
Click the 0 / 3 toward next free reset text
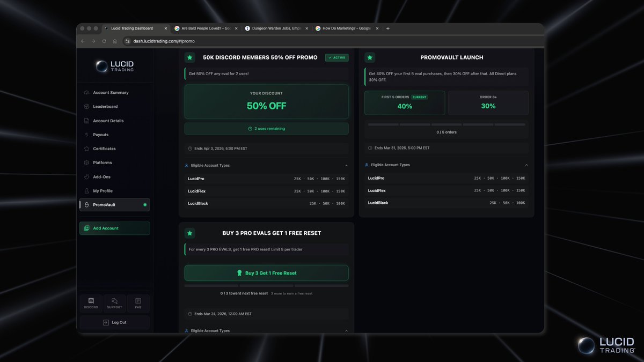point(244,293)
